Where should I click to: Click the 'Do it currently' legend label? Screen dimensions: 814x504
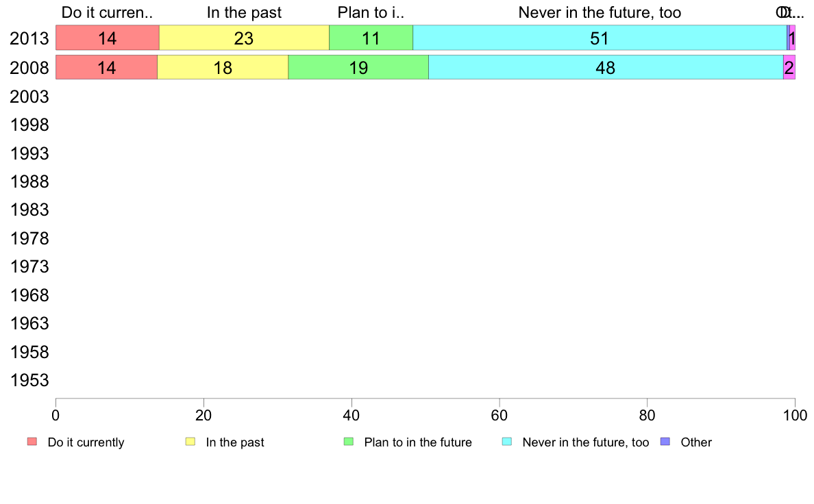point(86,442)
